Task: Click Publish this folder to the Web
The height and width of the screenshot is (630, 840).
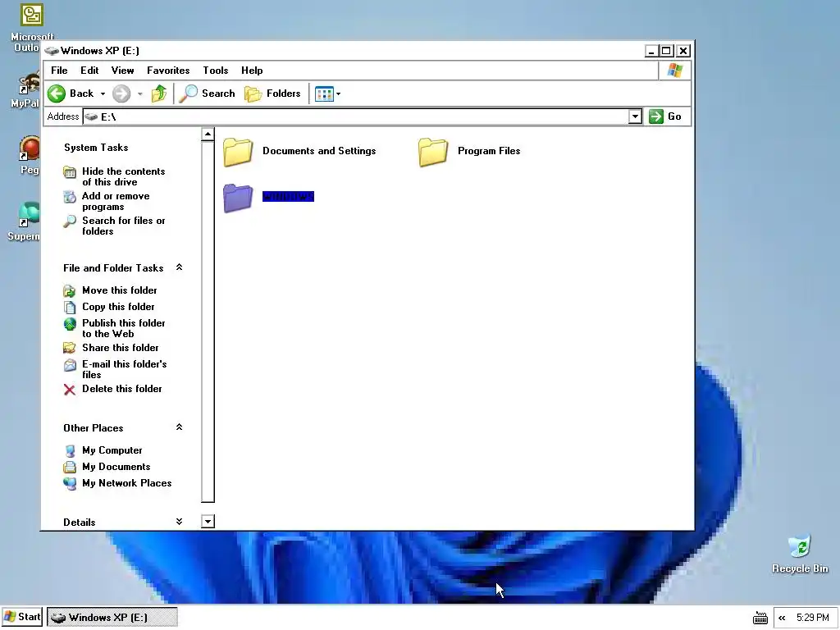Action: pos(124,328)
